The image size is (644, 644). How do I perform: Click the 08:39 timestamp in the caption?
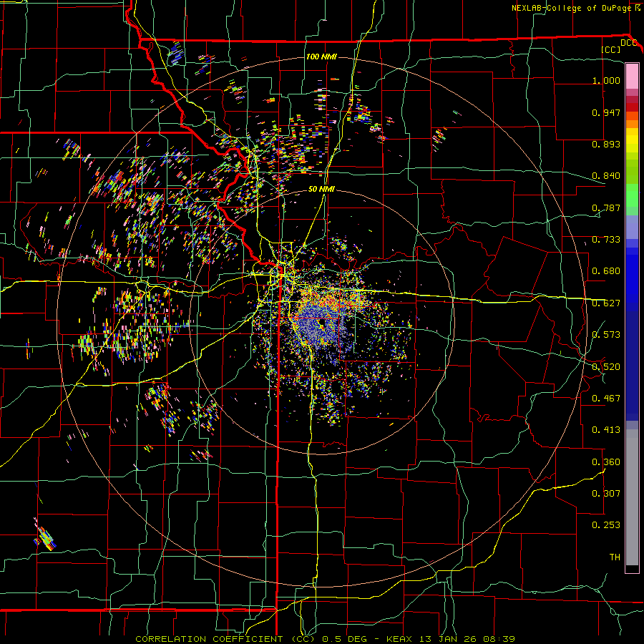499,639
